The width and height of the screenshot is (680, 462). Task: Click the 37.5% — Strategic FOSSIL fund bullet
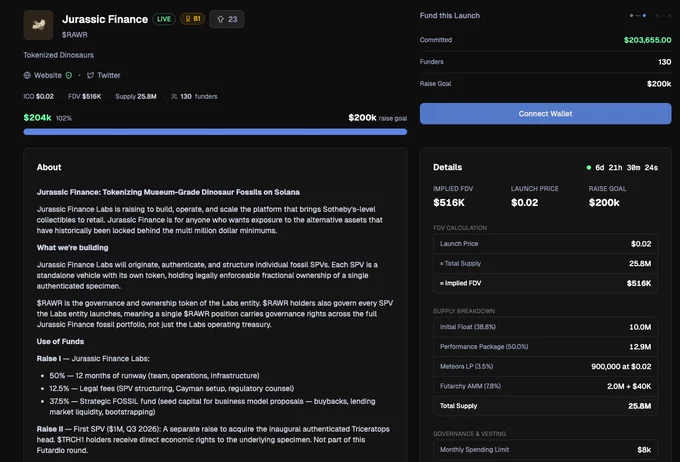click(x=212, y=406)
